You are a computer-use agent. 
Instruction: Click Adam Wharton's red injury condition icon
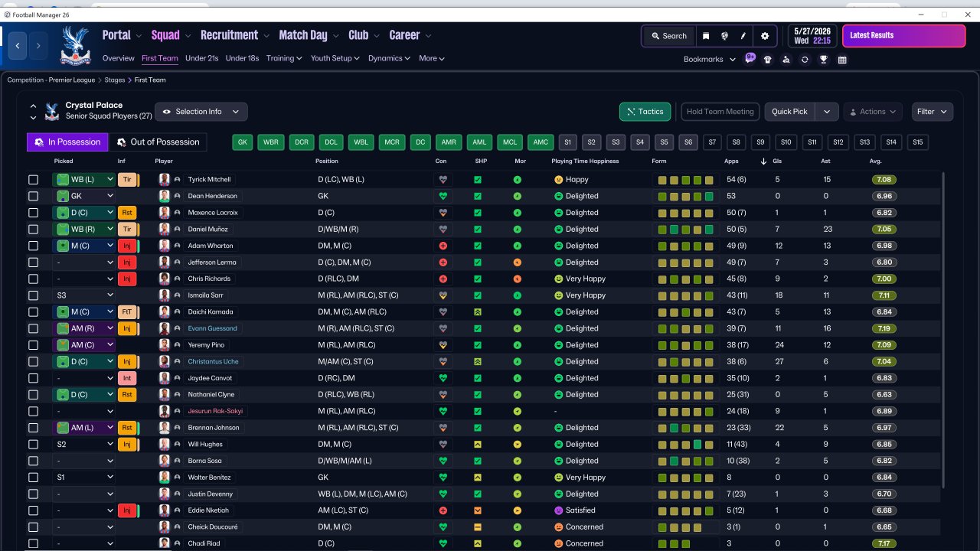tap(442, 246)
